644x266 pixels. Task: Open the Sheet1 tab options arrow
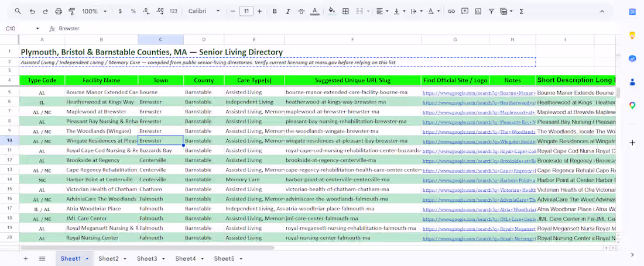87,258
